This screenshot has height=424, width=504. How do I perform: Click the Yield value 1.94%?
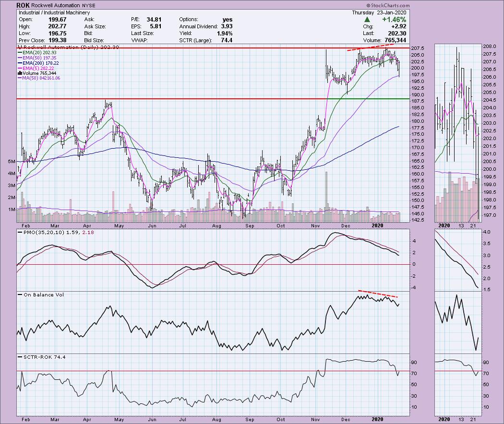[x=225, y=34]
